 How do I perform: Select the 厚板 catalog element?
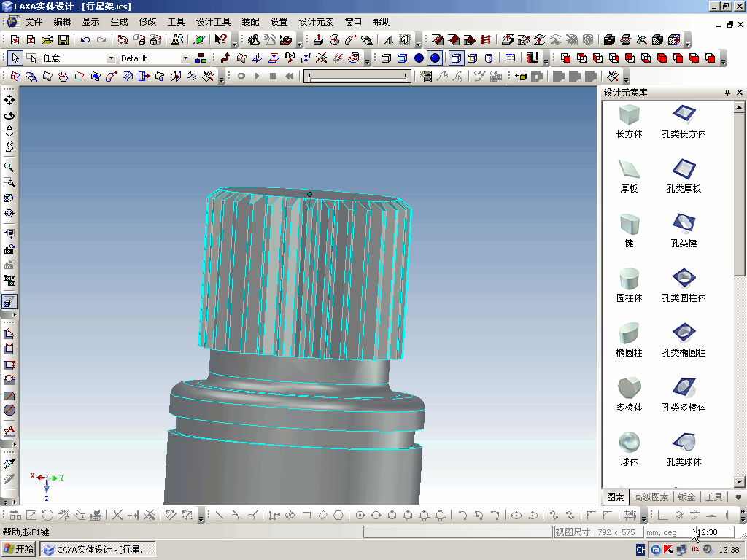click(629, 176)
